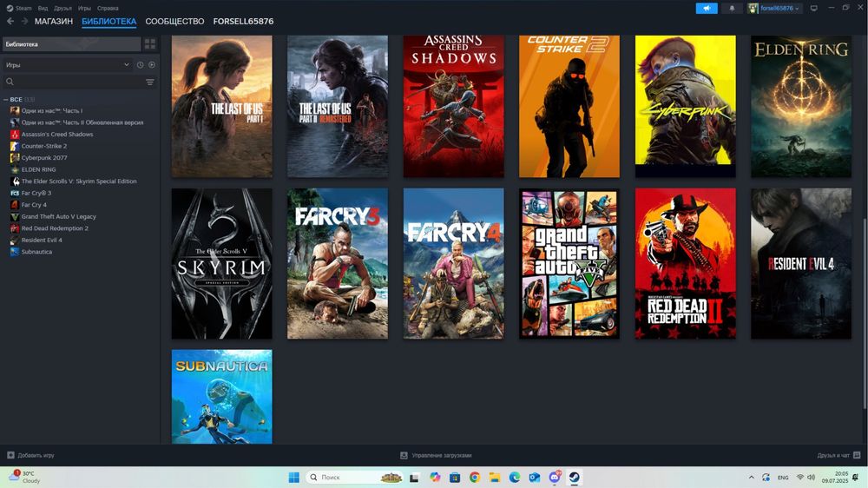The height and width of the screenshot is (488, 868).
Task: Click Управление загрузками
Action: 442,455
